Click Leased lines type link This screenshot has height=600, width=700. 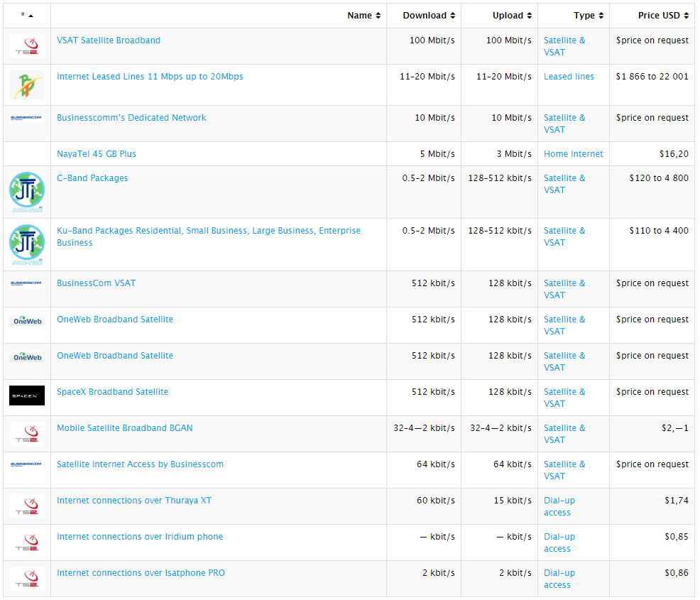(569, 77)
